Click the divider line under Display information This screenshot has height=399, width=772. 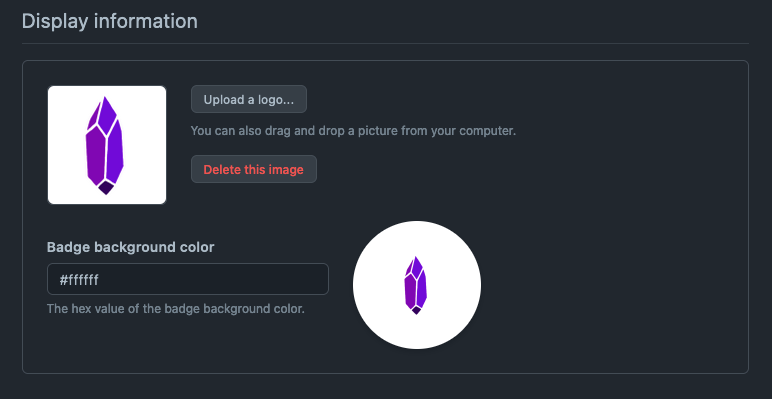pyautogui.click(x=386, y=43)
